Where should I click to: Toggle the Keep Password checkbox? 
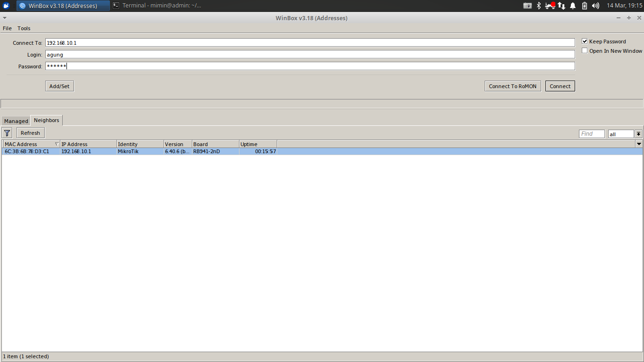[585, 41]
